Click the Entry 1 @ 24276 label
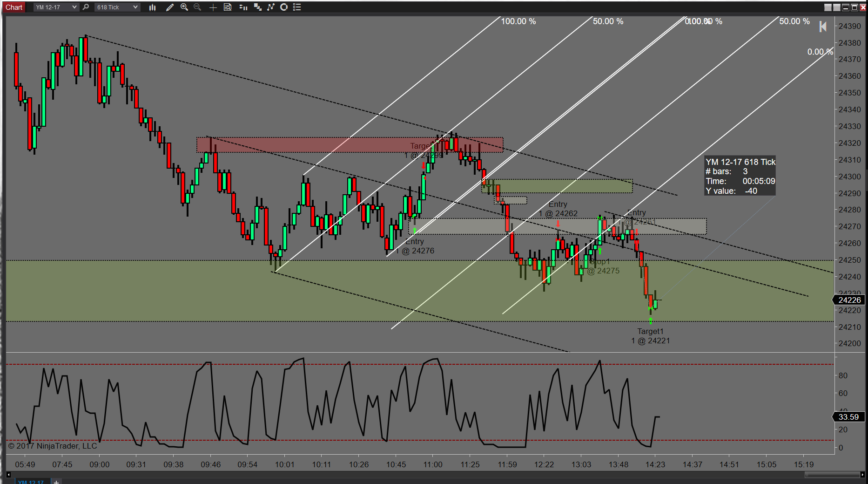Screen dimensions: 868x484 415,246
